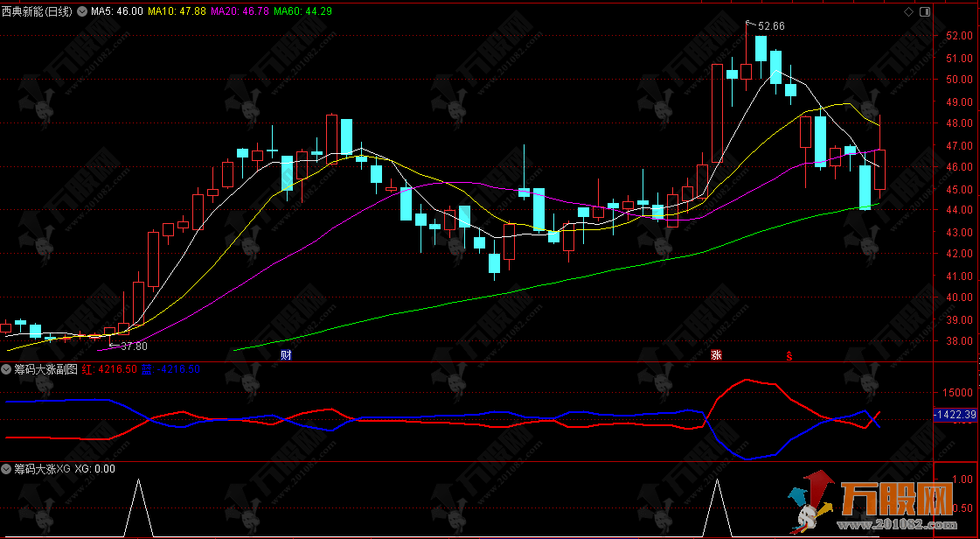Click the red S marker on timeline

click(789, 355)
